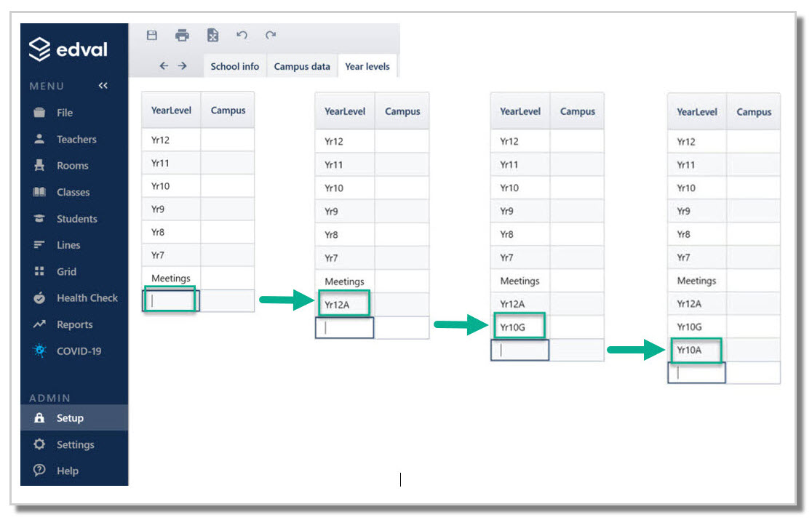
Task: Select Rooms in the sidebar
Action: pyautogui.click(x=74, y=166)
